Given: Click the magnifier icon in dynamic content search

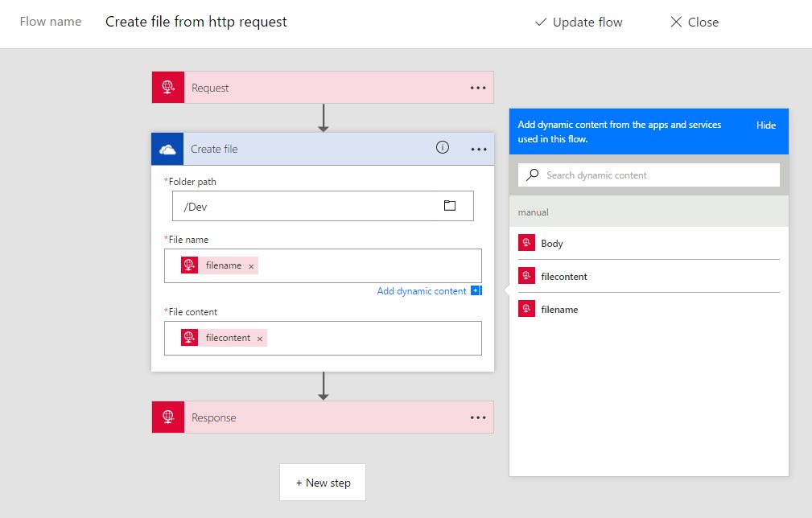Looking at the screenshot, I should 533,175.
